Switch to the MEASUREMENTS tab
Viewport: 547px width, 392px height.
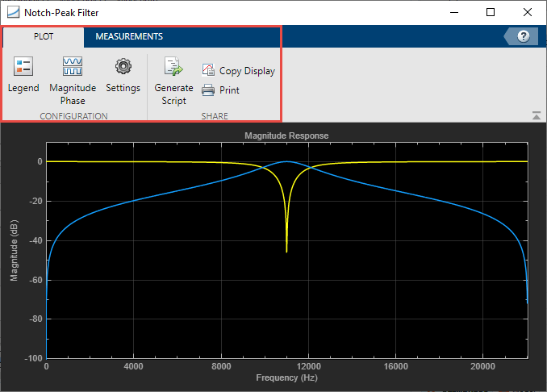129,36
